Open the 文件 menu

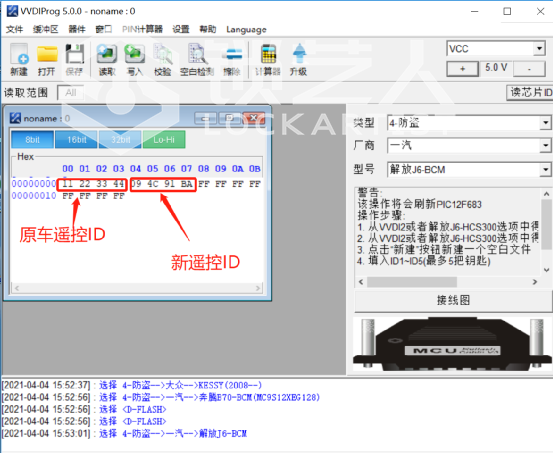tap(14, 29)
